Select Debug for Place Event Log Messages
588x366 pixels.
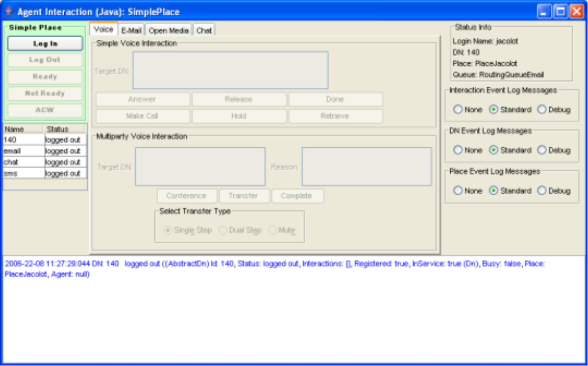(x=542, y=191)
